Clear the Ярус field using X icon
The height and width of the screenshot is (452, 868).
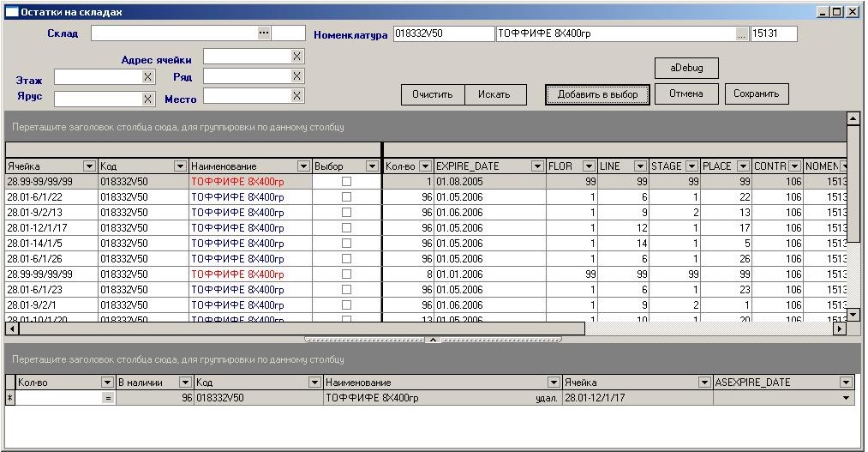[147, 99]
